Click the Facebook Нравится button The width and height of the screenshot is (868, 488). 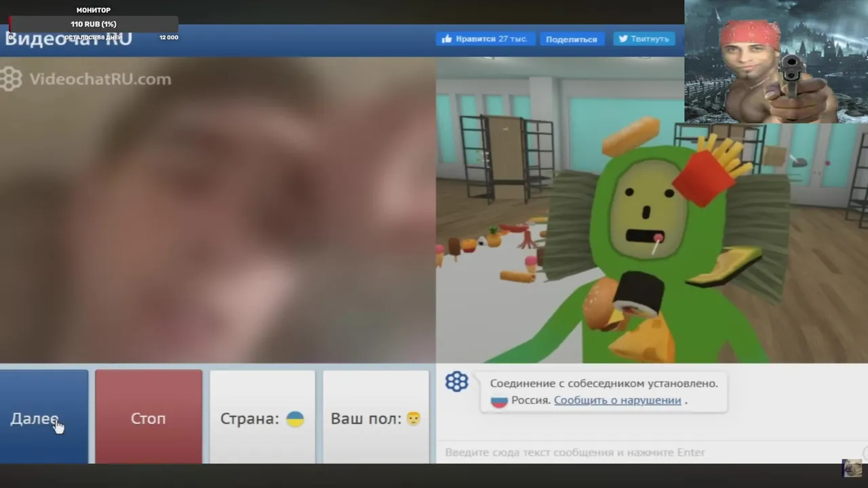click(486, 39)
